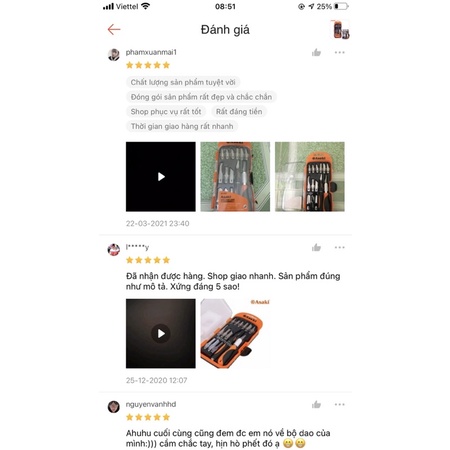450x450 pixels.
Task: Select tag 'Chất lượng sản phẩm tuyệt vời'
Action: pos(183,82)
